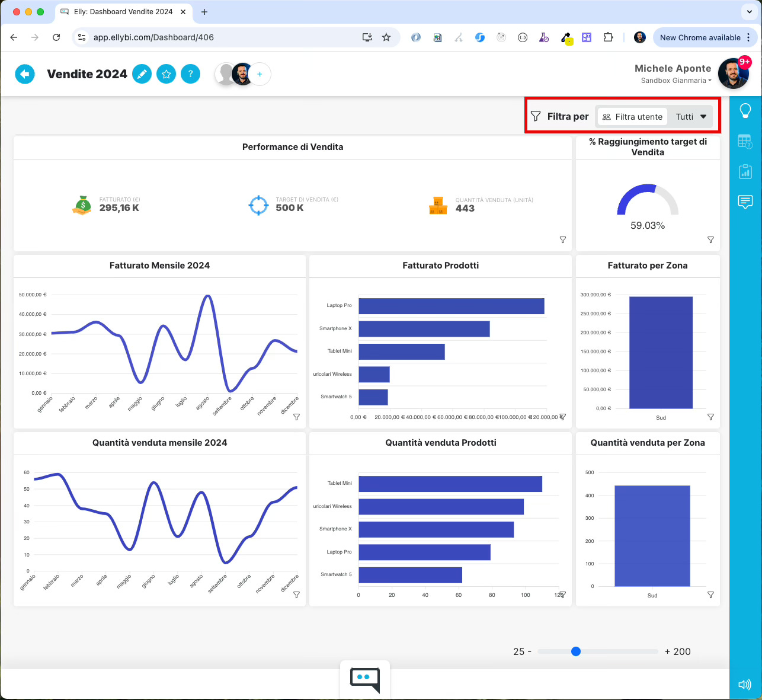Open the Chrome tab search chevron
The width and height of the screenshot is (762, 700).
click(x=749, y=12)
